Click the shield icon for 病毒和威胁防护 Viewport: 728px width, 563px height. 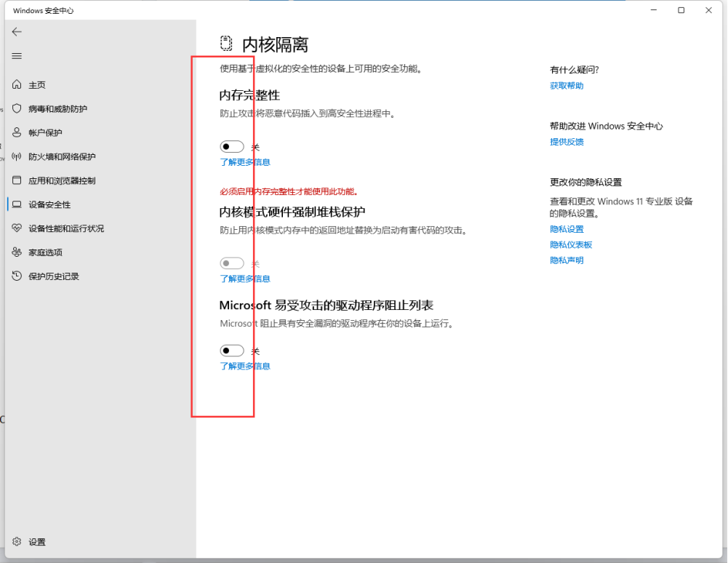coord(17,108)
